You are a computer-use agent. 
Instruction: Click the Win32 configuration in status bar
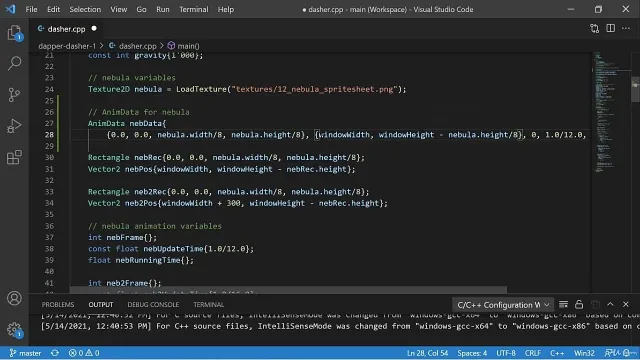tap(584, 353)
